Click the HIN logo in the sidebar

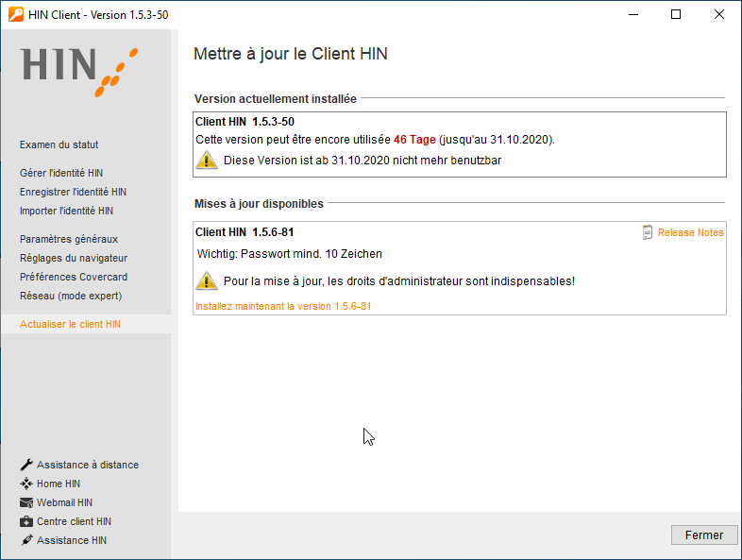[x=79, y=72]
